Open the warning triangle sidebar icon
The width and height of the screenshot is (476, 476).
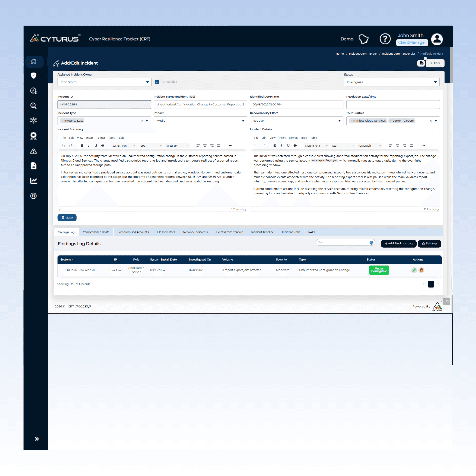tap(34, 151)
